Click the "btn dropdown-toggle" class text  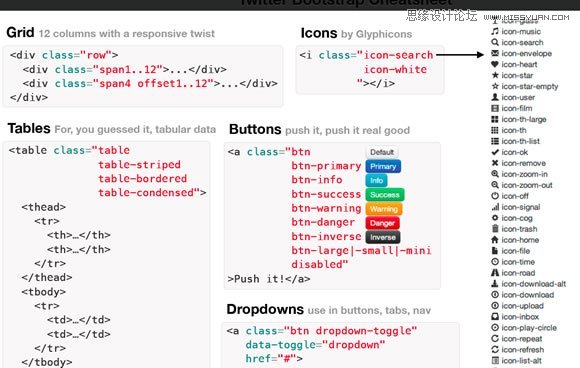[350, 331]
